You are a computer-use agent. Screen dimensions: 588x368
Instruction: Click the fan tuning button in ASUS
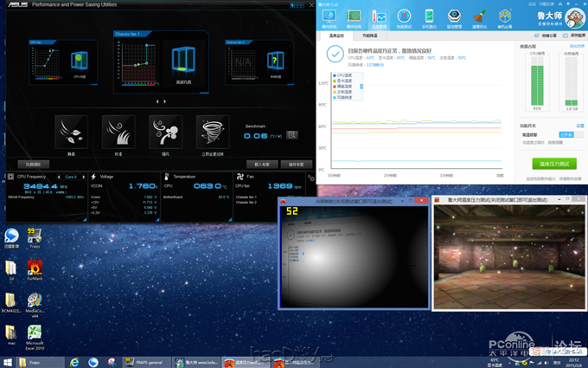[33, 164]
